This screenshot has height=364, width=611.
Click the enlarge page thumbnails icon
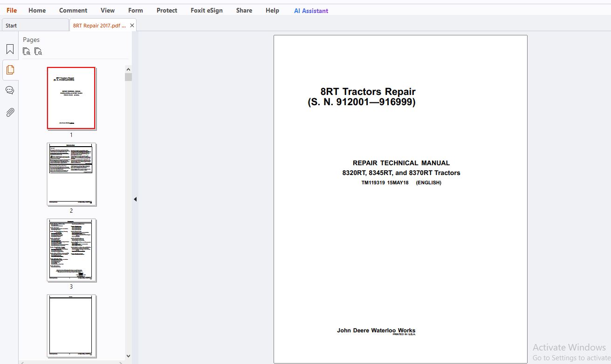27,51
